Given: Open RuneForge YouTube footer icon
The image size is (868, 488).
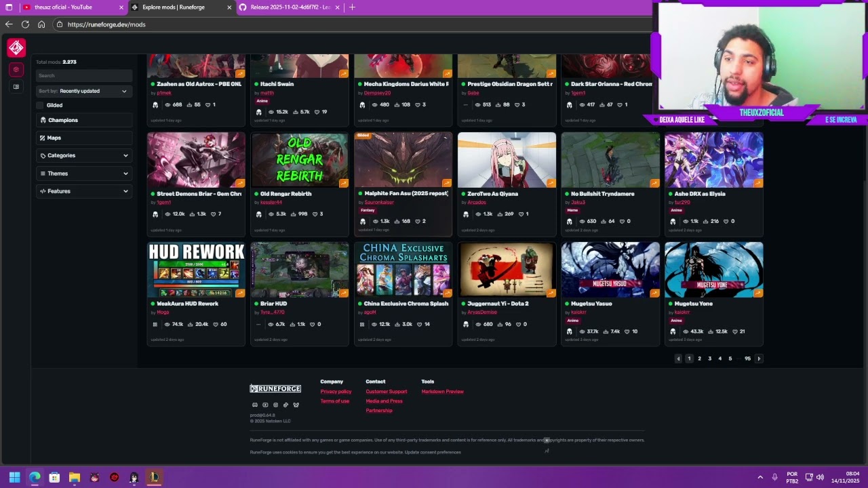Looking at the screenshot, I should pos(265,405).
